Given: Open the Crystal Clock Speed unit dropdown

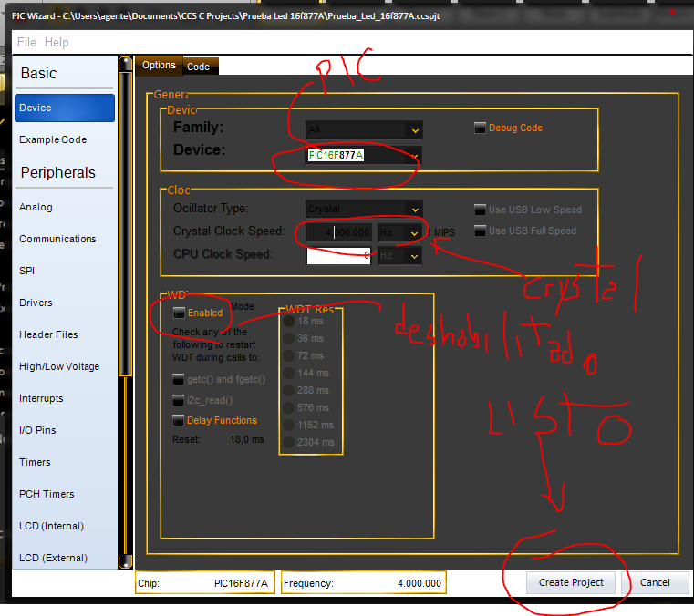Looking at the screenshot, I should click(414, 233).
